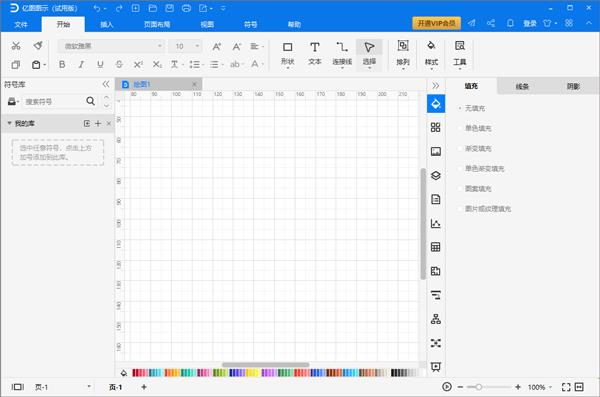
Task: Switch to the 插入 ribbon tab
Action: pyautogui.click(x=106, y=25)
